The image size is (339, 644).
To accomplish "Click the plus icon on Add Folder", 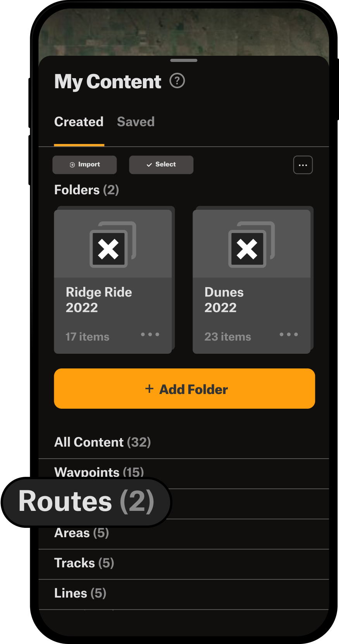I will (149, 389).
